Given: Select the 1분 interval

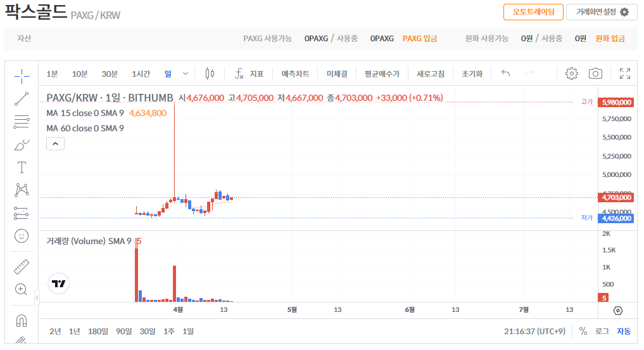Looking at the screenshot, I should (x=52, y=74).
